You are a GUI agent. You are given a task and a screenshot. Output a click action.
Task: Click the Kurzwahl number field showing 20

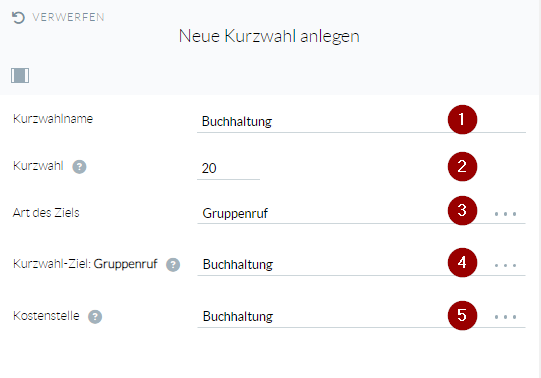(228, 168)
